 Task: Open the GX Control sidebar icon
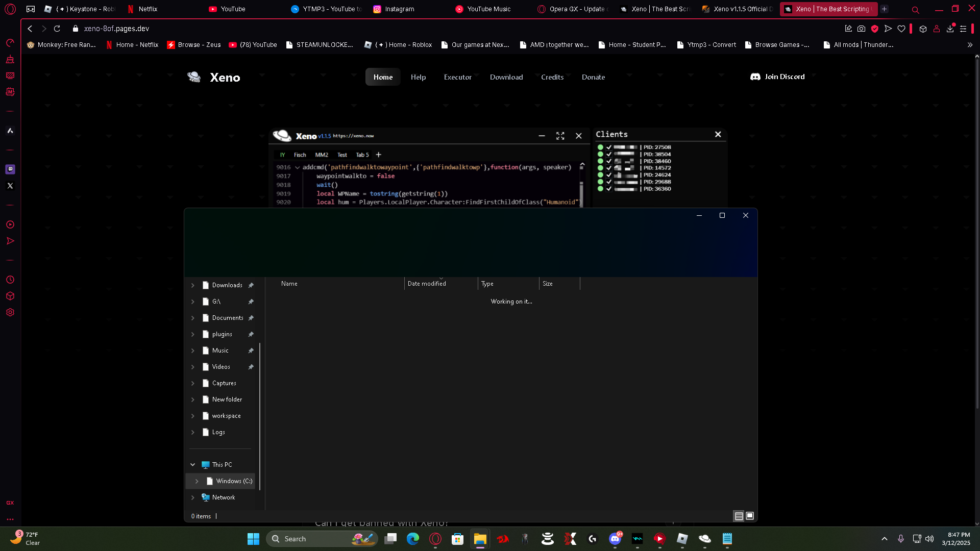10,43
